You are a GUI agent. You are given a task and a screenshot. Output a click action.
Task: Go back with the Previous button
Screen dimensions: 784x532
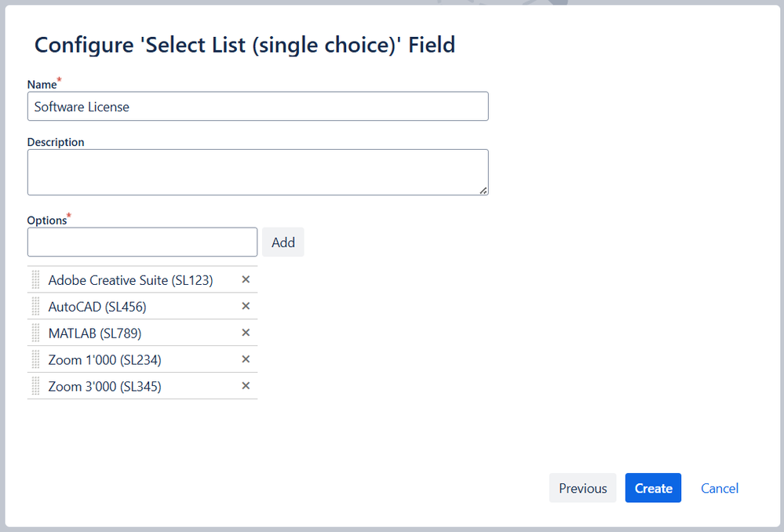582,488
